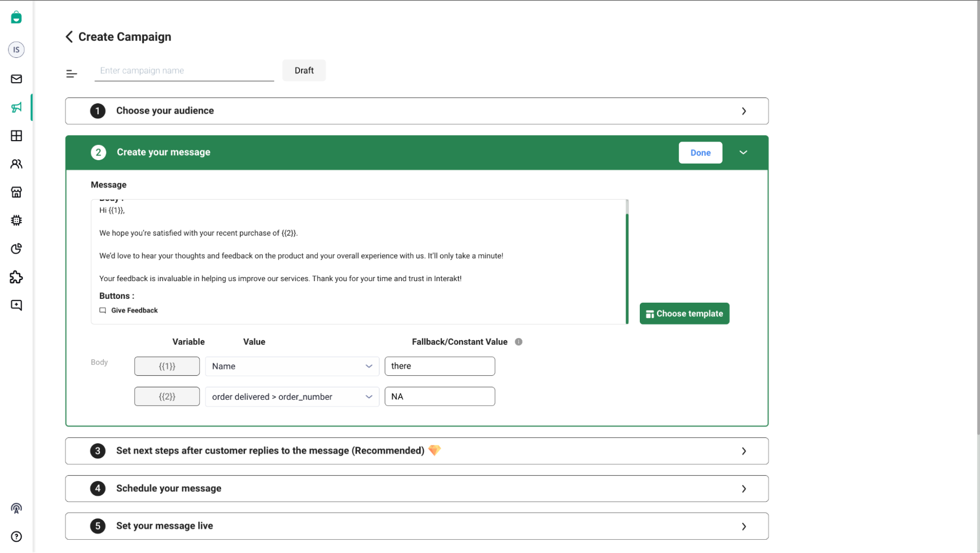This screenshot has width=980, height=553.
Task: Click the Done button
Action: (700, 152)
